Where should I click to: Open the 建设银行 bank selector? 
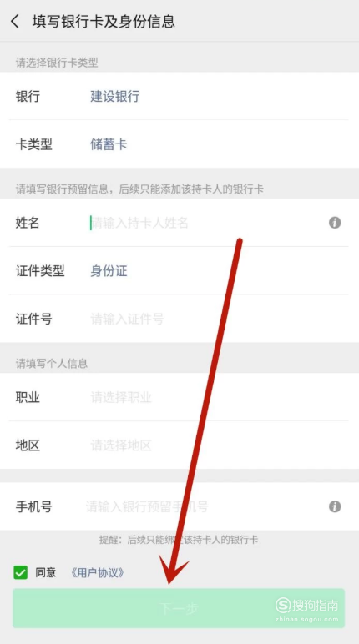(114, 97)
